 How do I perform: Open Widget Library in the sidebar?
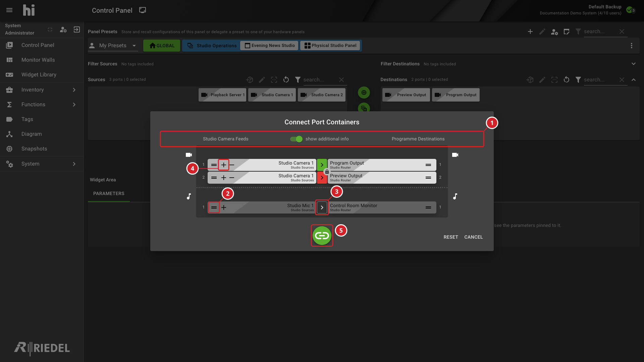(x=42, y=75)
